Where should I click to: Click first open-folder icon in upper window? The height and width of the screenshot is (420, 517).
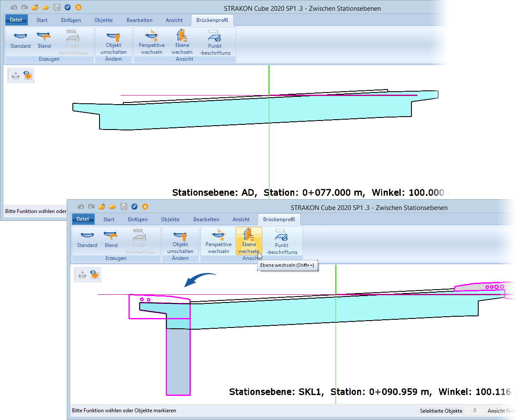click(x=35, y=7)
